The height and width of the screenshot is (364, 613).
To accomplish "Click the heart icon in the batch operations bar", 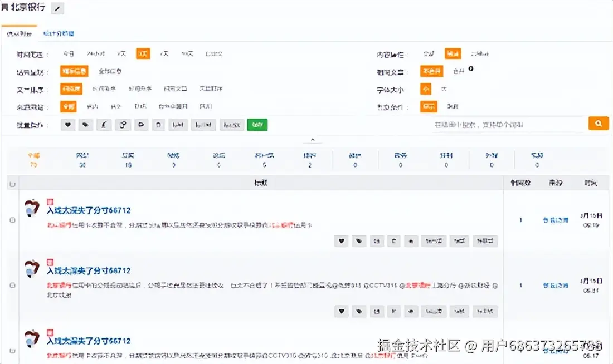I will (67, 125).
